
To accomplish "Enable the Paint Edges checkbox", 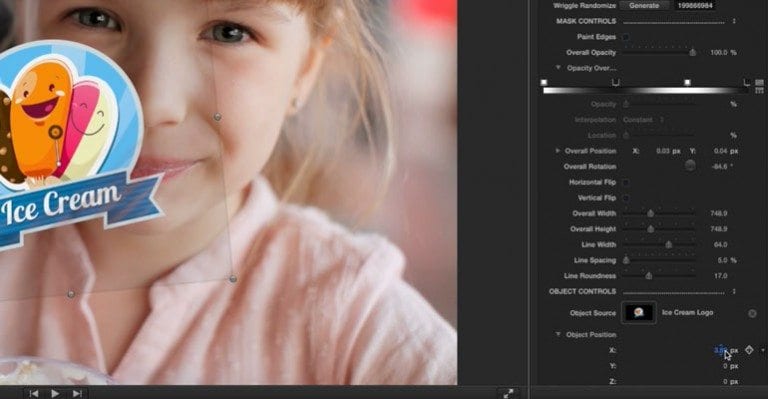I will pyautogui.click(x=625, y=37).
